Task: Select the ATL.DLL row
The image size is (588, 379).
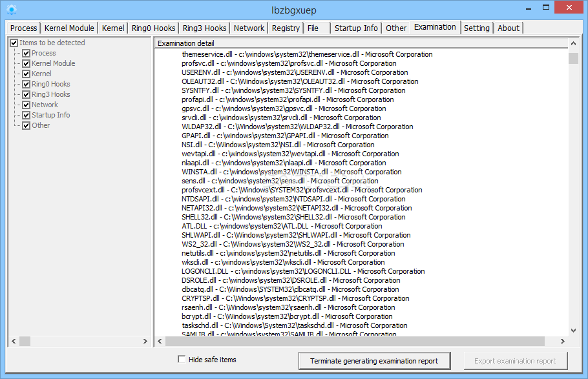Action: pyautogui.click(x=282, y=226)
